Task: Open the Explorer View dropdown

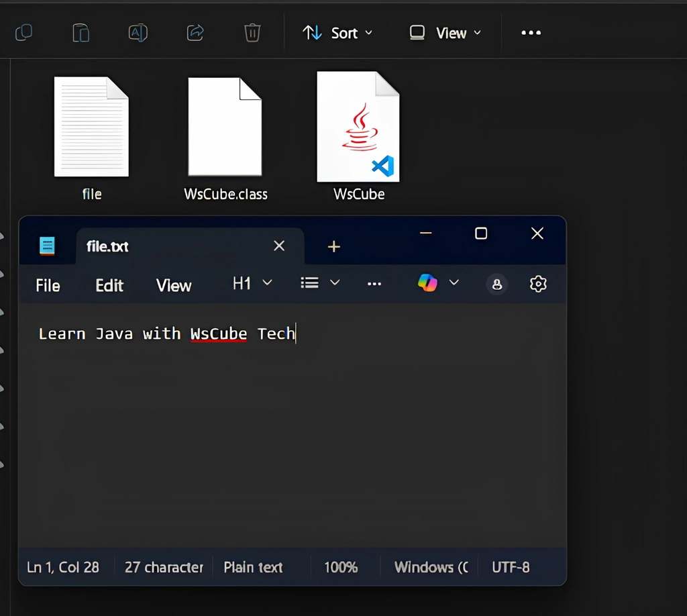Action: 445,33
